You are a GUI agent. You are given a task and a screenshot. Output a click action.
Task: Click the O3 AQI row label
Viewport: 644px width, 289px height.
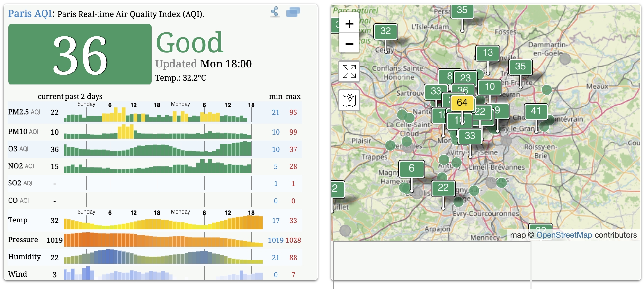tap(18, 149)
